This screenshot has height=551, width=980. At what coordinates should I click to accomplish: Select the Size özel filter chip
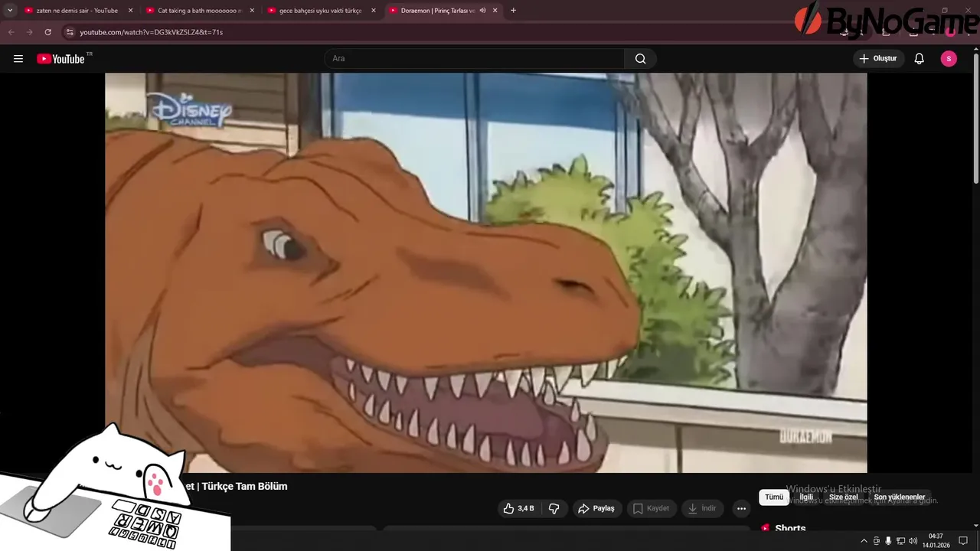[x=844, y=497]
